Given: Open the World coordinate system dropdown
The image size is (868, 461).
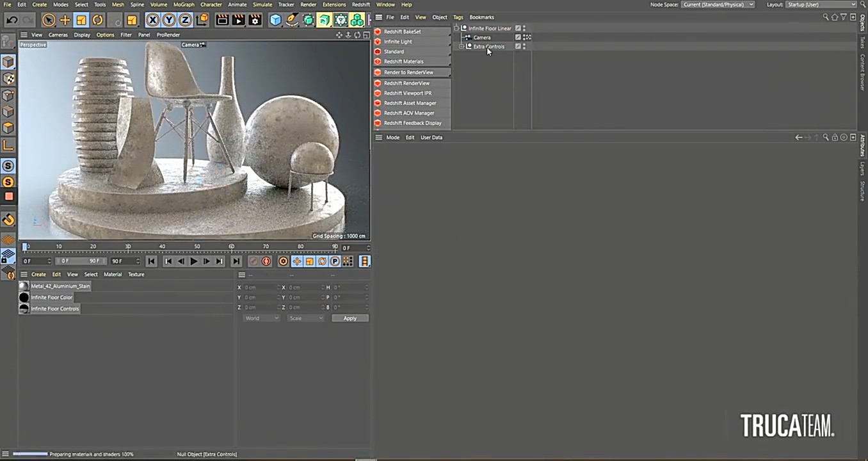Looking at the screenshot, I should pyautogui.click(x=261, y=318).
